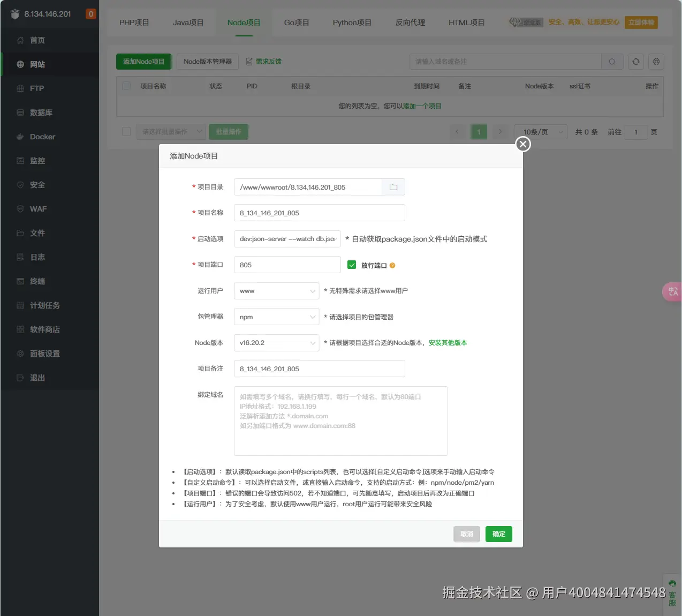Viewport: 682px width, 616px height.
Task: Click the green 添加Node项目 button
Action: coord(143,62)
